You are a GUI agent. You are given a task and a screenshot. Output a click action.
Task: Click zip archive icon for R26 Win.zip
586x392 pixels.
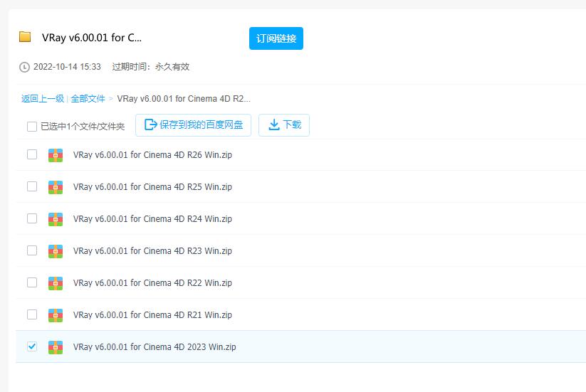[x=56, y=155]
